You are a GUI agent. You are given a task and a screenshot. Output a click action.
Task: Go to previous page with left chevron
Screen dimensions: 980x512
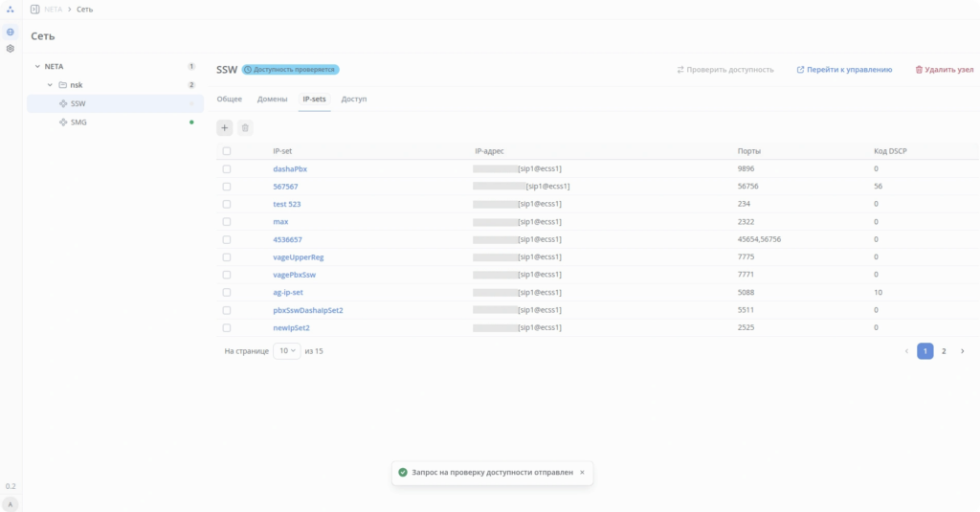pyautogui.click(x=906, y=351)
